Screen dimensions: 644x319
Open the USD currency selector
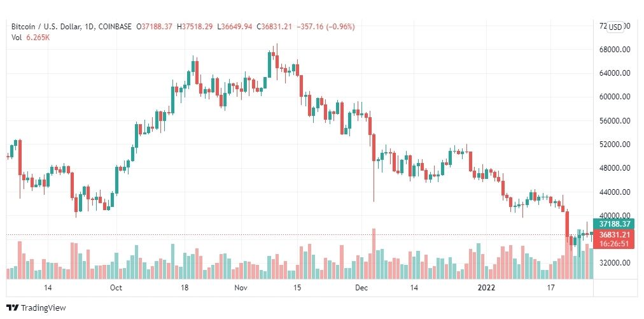(615, 27)
